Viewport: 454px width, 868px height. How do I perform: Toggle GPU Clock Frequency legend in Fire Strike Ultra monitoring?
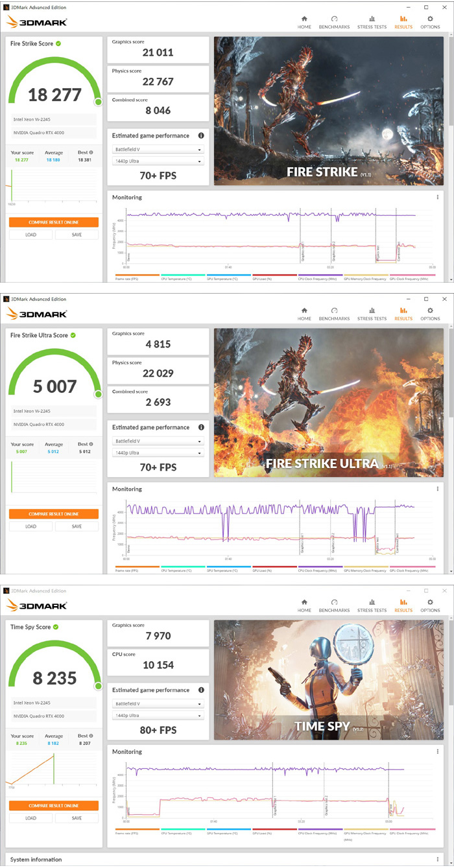411,569
